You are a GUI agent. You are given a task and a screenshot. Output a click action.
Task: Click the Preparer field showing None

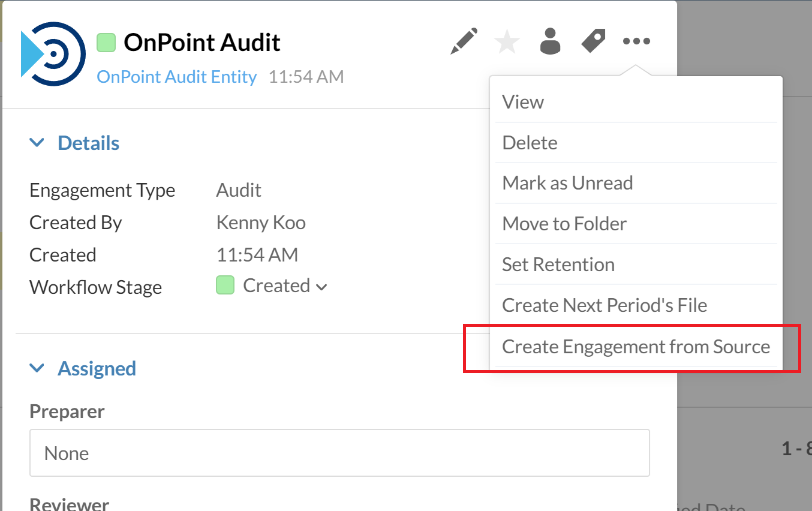click(x=339, y=453)
